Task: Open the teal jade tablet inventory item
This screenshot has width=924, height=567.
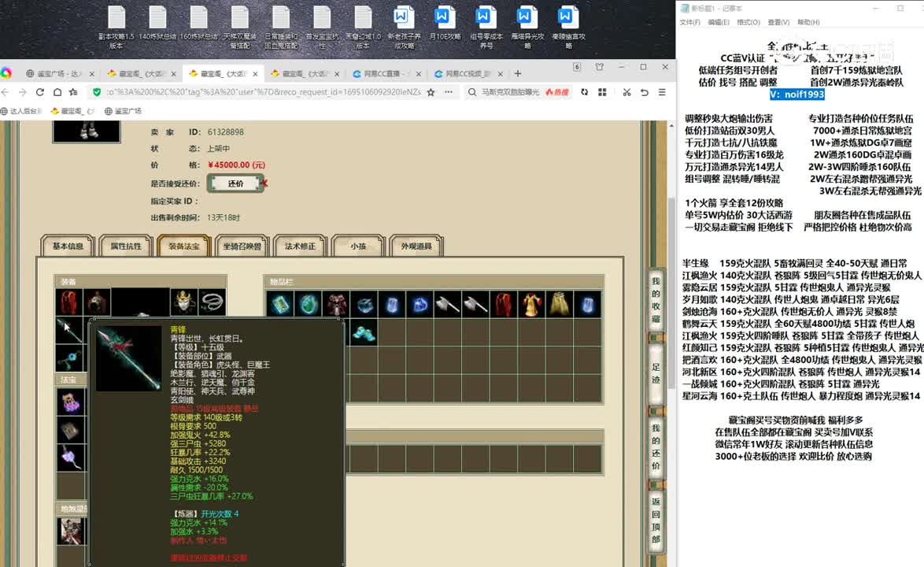Action: click(280, 305)
